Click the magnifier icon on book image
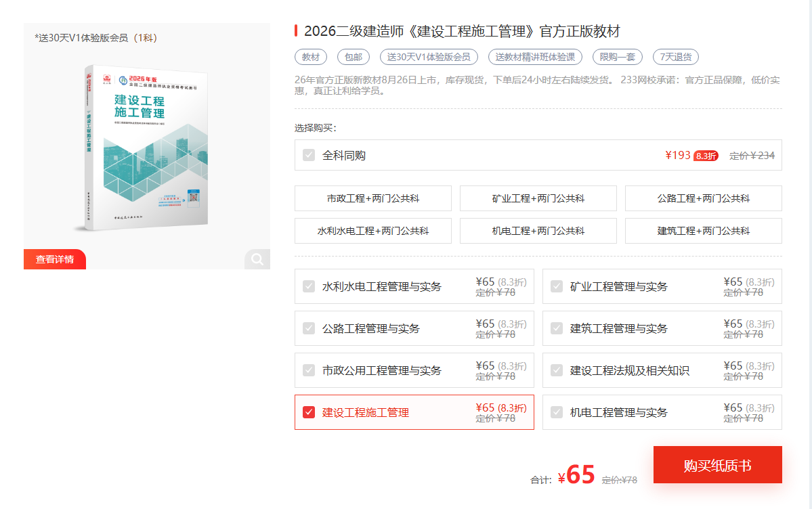The width and height of the screenshot is (812, 509). pos(257,259)
